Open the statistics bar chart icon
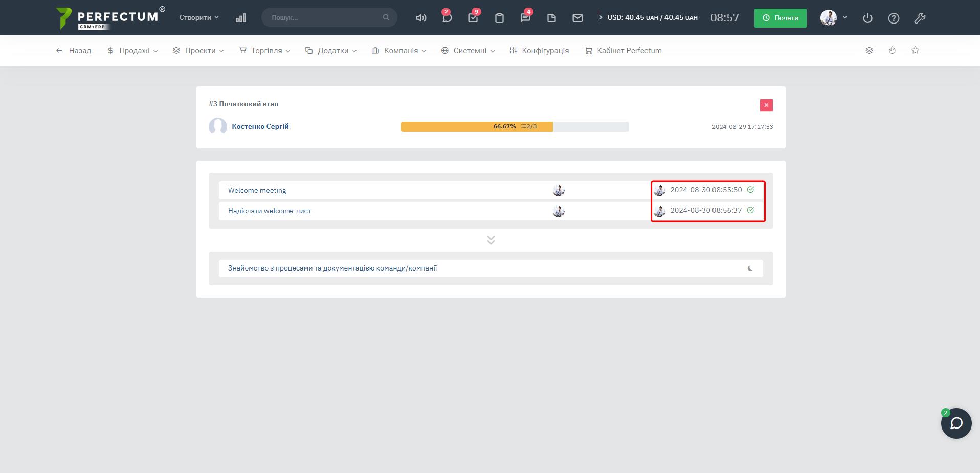Image resolution: width=980 pixels, height=473 pixels. [x=241, y=18]
